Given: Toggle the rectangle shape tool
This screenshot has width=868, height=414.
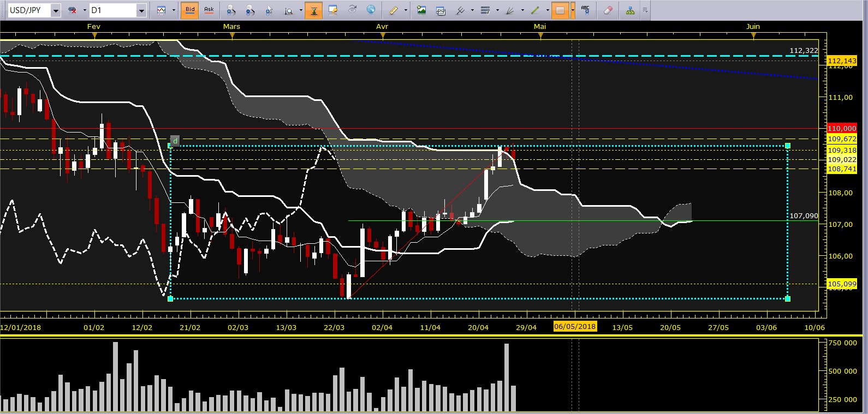Looking at the screenshot, I should click(560, 10).
